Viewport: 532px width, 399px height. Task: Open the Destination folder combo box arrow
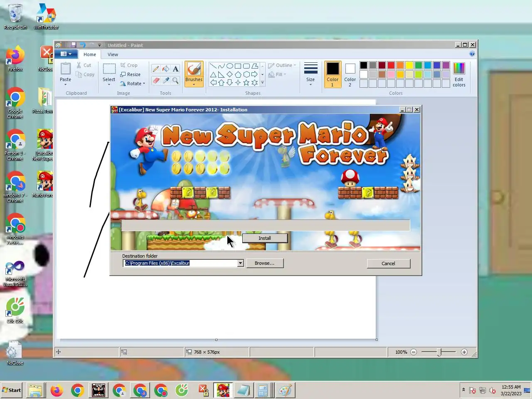click(x=240, y=263)
